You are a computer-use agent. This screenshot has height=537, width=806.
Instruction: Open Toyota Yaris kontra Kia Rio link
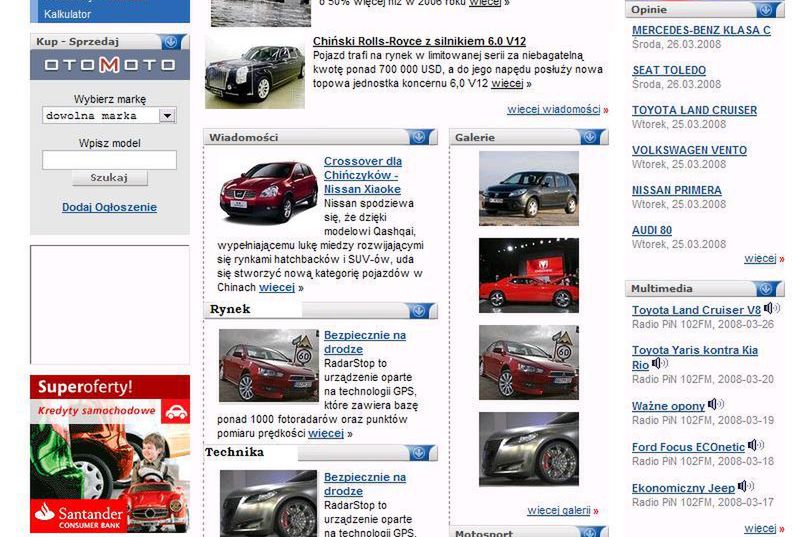694,358
